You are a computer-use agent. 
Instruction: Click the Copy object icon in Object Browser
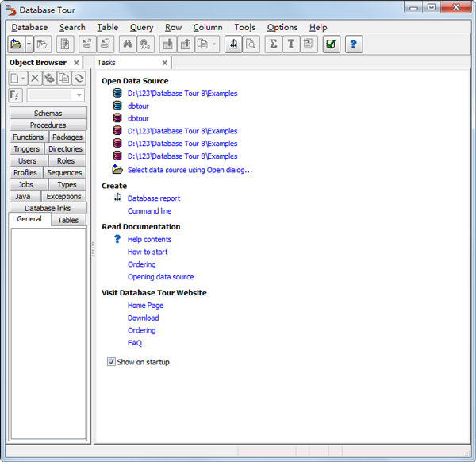click(x=64, y=79)
